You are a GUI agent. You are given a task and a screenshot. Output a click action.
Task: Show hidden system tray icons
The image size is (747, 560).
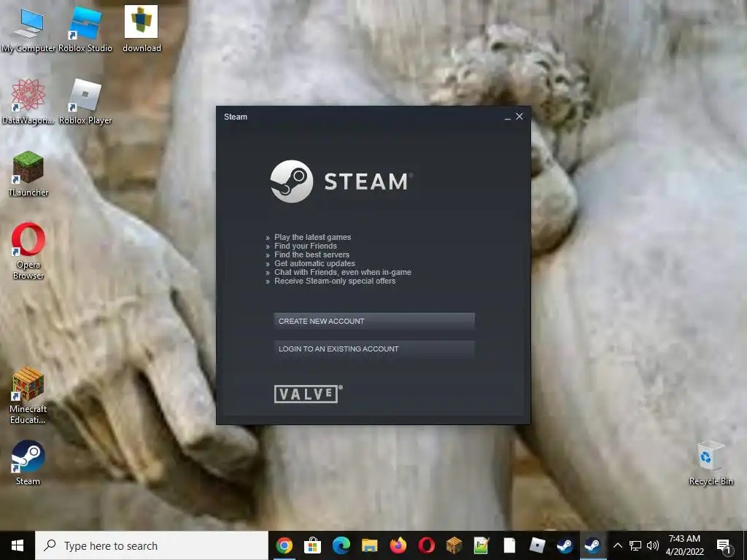pyautogui.click(x=617, y=545)
